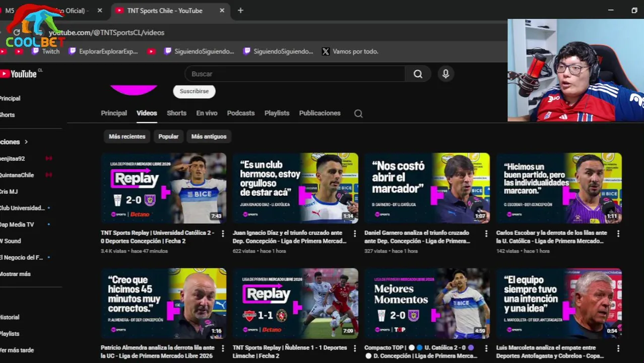This screenshot has width=644, height=363.
Task: Switch to Principal channel tab
Action: [114, 113]
